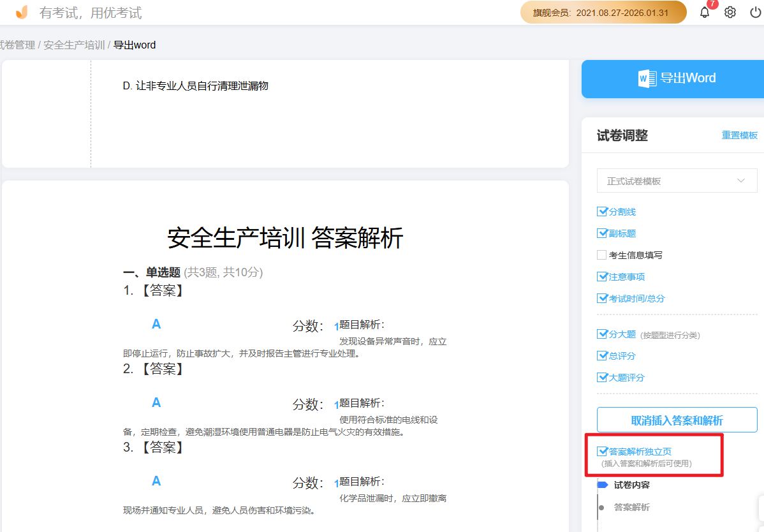Toggle the 注意事项 checkbox

pyautogui.click(x=601, y=276)
